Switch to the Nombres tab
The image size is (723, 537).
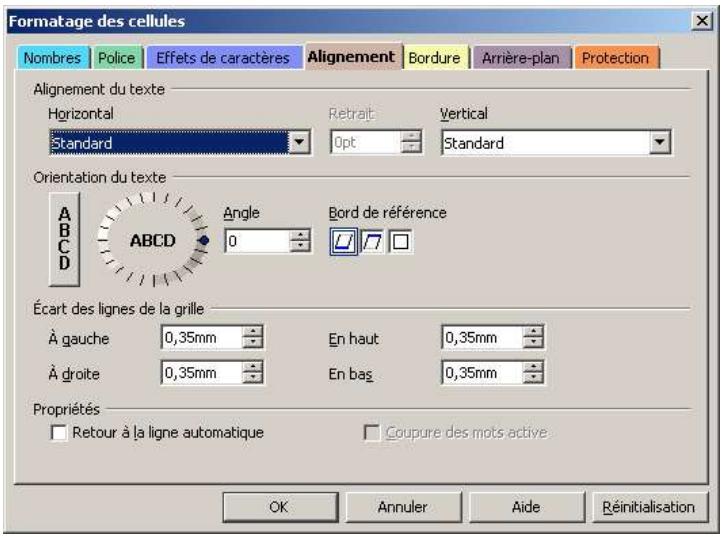(x=53, y=58)
